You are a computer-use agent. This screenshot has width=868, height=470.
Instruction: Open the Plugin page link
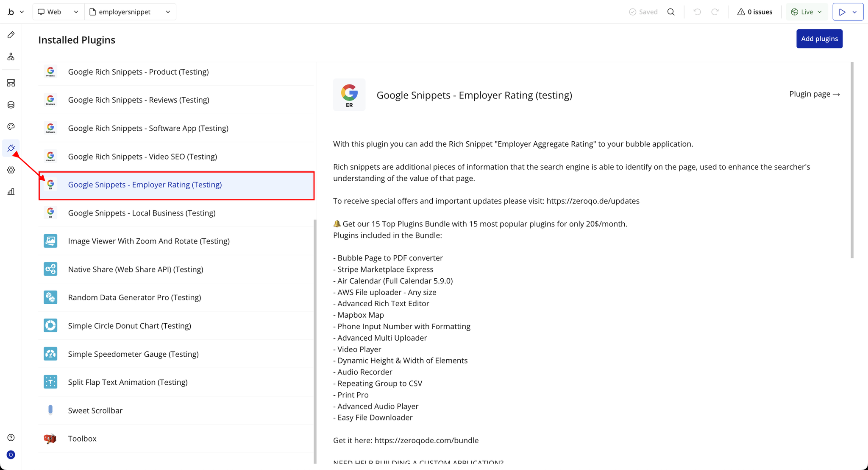(814, 94)
